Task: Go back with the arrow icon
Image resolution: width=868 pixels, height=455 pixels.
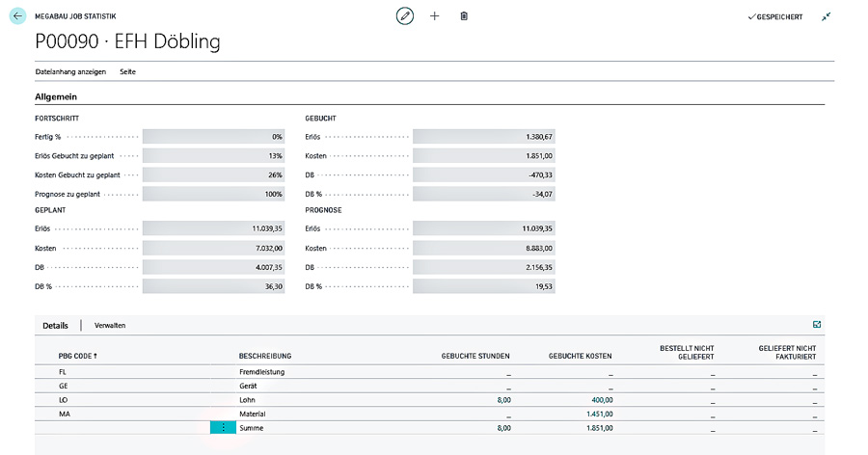Action: tap(17, 16)
